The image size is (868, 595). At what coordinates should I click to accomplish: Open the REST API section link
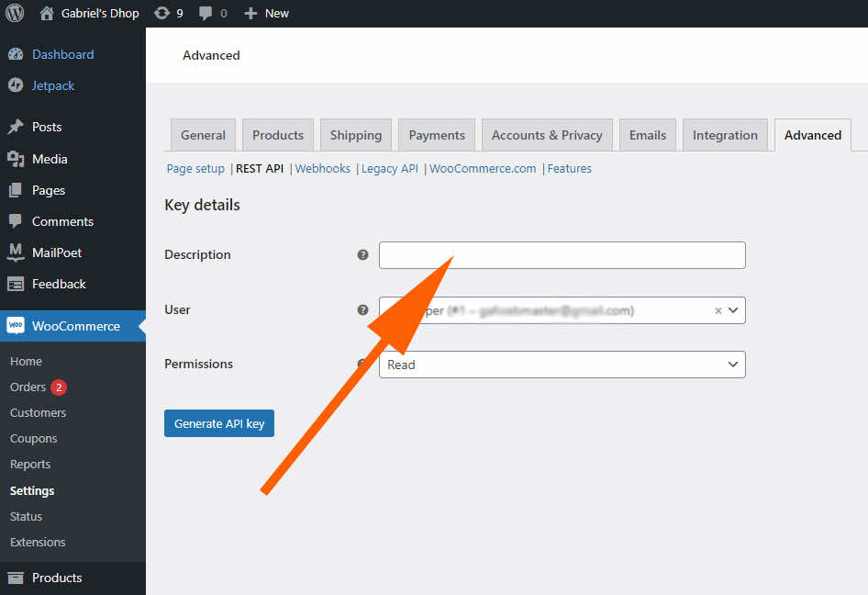(x=260, y=168)
